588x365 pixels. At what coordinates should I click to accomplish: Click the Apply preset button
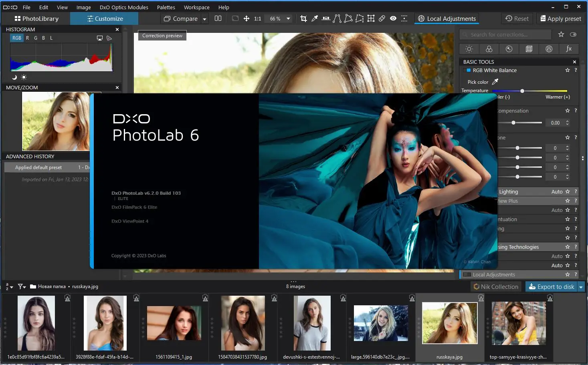(x=560, y=19)
